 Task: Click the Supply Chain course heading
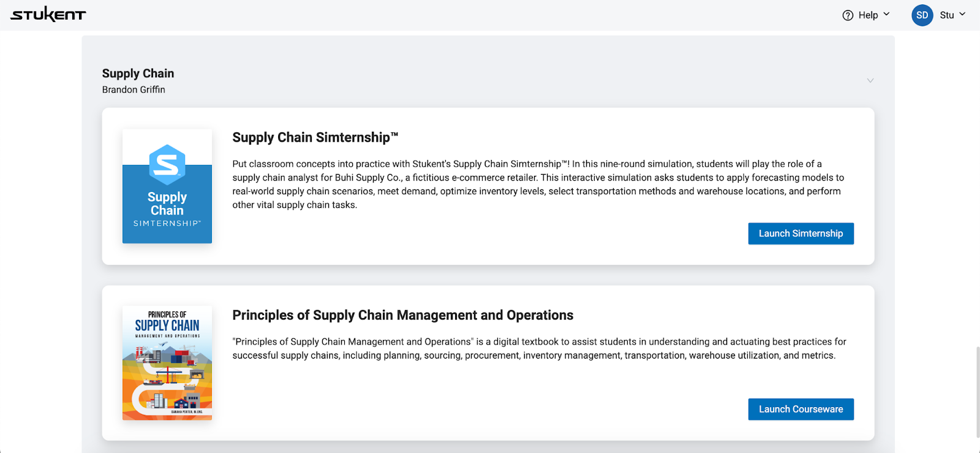pyautogui.click(x=138, y=74)
